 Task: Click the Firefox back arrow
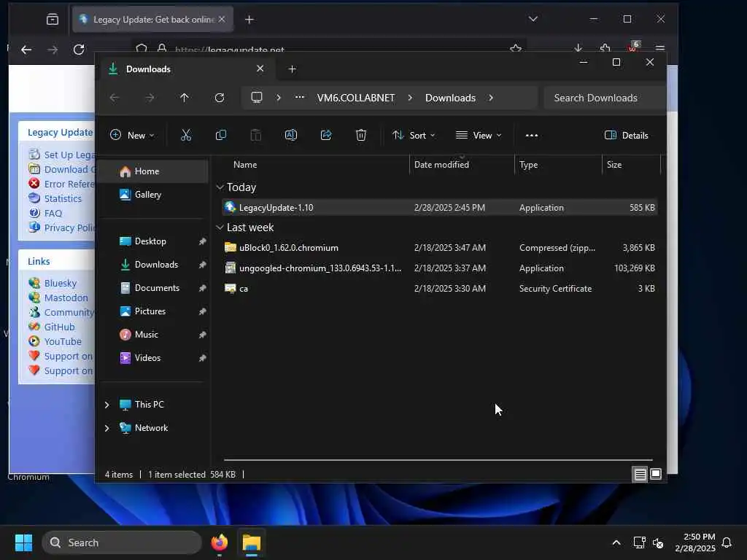(27, 49)
